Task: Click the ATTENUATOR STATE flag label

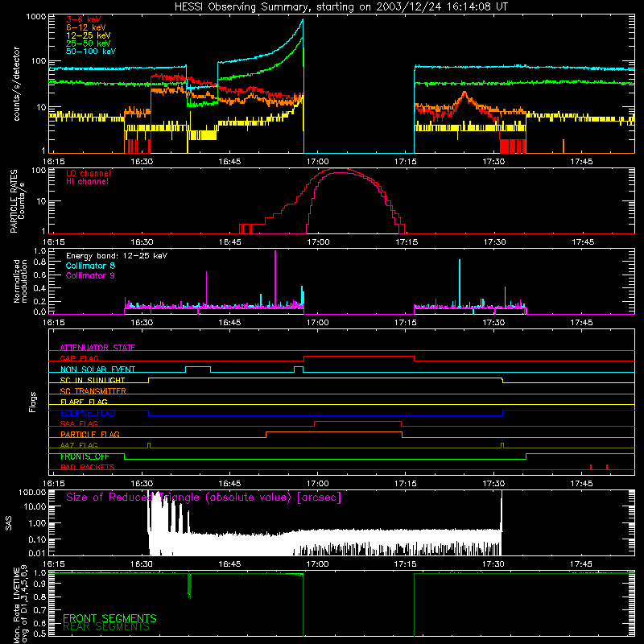Action: pyautogui.click(x=97, y=348)
